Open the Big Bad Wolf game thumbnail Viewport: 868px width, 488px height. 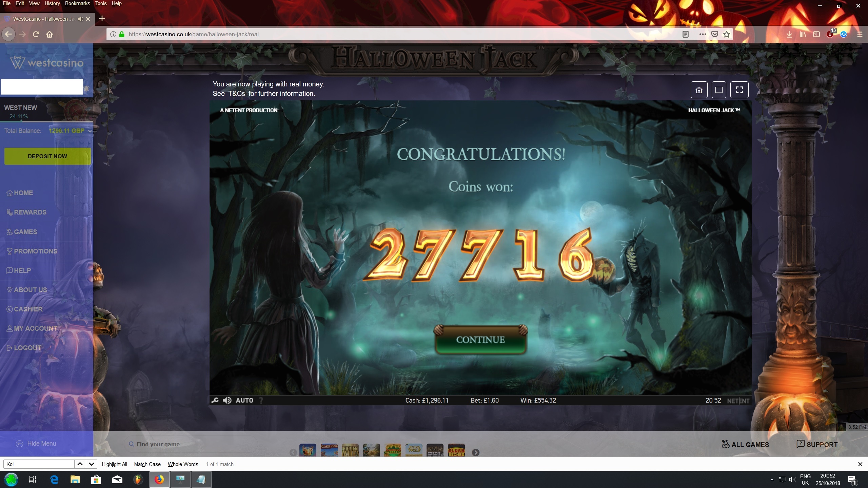point(414,450)
